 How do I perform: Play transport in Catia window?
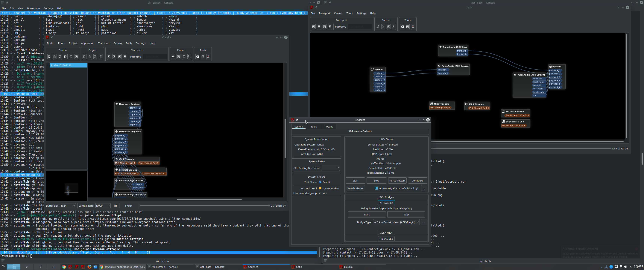314,27
